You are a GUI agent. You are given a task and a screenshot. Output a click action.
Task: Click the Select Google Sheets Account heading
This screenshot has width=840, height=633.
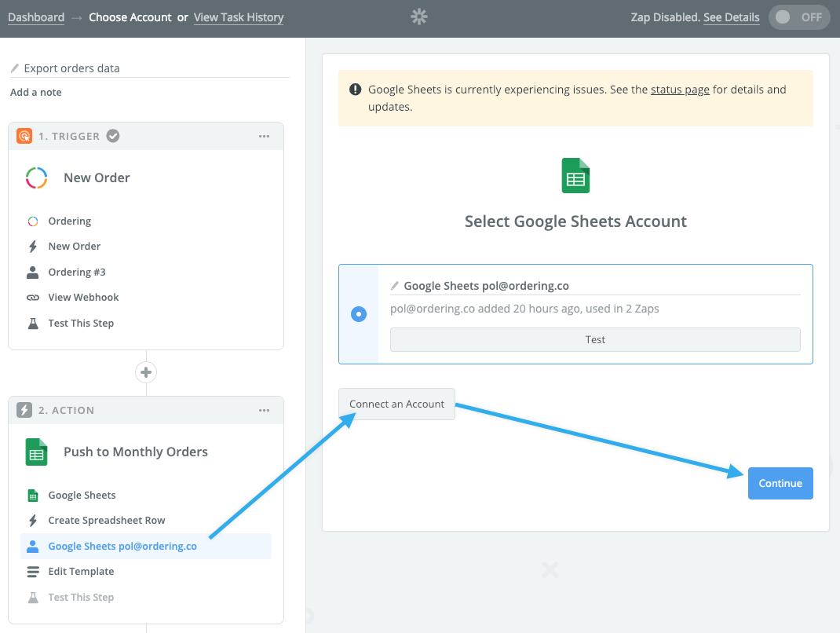[575, 221]
